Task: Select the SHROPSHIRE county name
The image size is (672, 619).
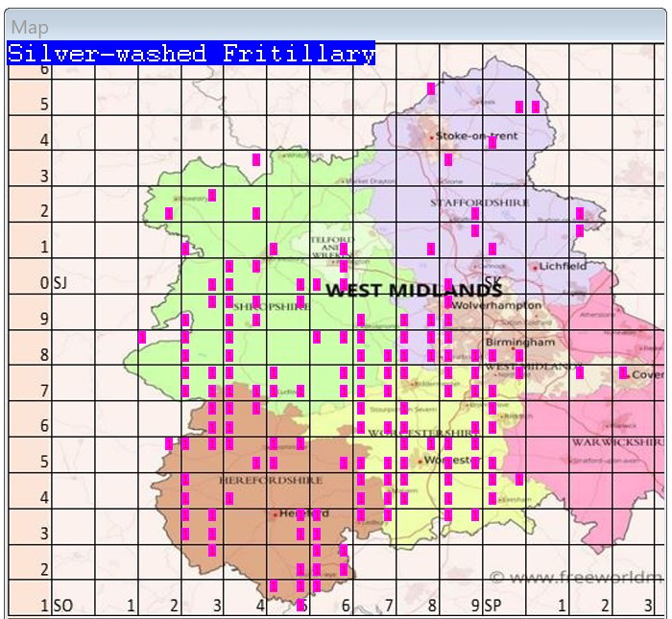Action: (x=259, y=320)
